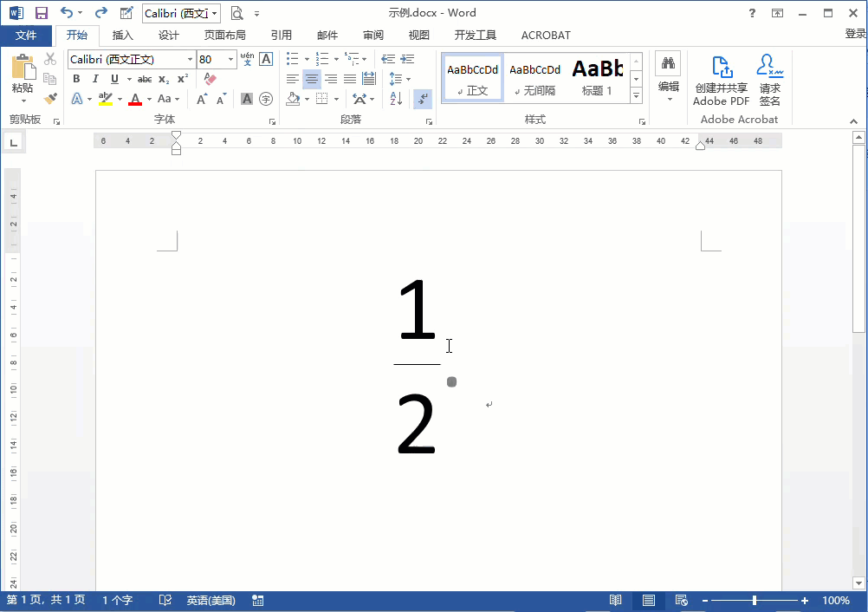Open the 文件 (File) tab
Image resolution: width=868 pixels, height=612 pixels.
coord(26,36)
